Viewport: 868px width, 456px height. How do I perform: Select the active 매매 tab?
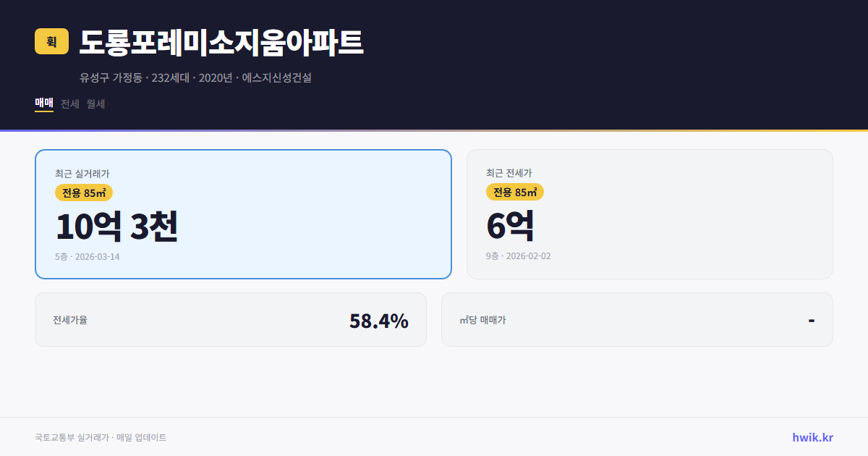click(x=43, y=104)
